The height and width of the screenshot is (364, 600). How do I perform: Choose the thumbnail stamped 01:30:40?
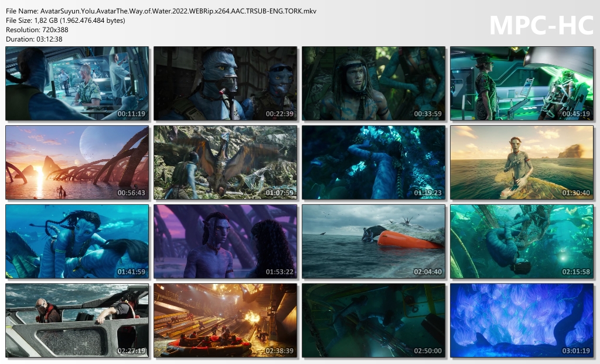pos(522,163)
